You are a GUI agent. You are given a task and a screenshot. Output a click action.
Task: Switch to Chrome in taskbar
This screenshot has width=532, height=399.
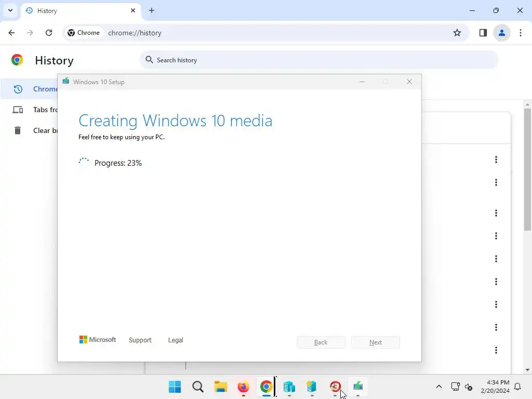(267, 387)
